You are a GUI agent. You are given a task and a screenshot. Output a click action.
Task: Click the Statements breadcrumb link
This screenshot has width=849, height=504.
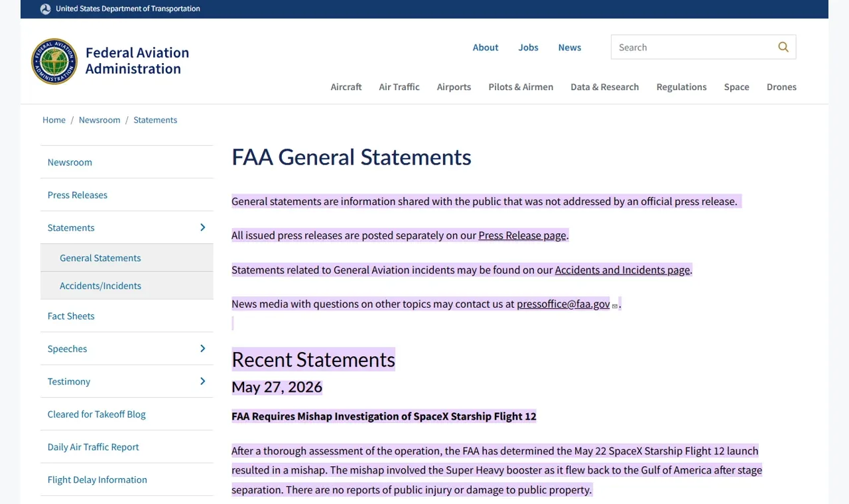155,120
